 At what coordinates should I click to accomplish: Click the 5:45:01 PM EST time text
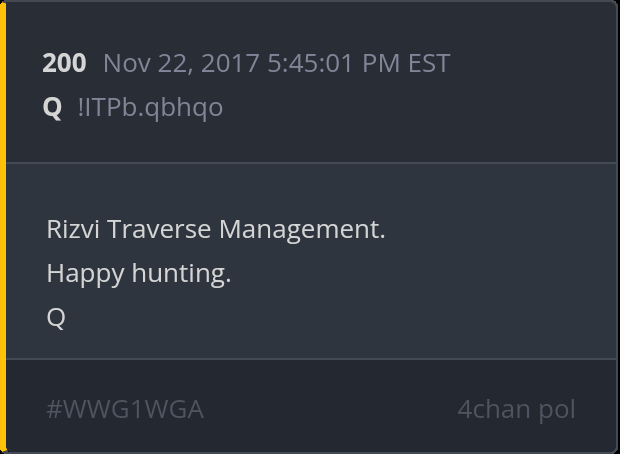pos(359,63)
